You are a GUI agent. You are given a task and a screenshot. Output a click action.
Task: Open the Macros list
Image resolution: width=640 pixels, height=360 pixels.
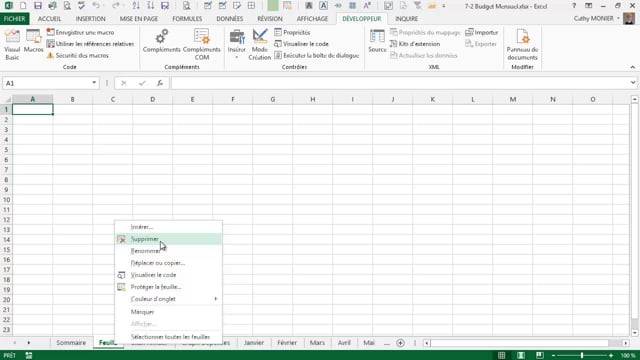click(x=33, y=42)
